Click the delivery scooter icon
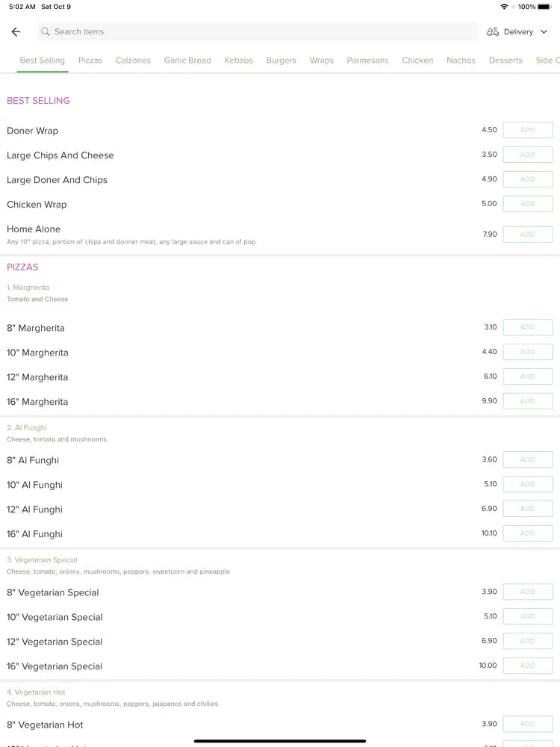560x747 pixels. (x=492, y=32)
